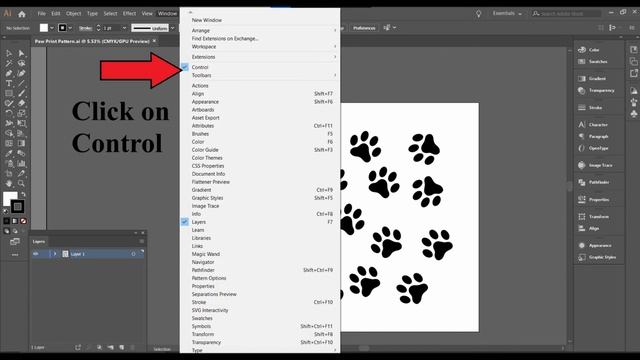This screenshot has height=360, width=640.
Task: Select the Magic Wand tool
Action: (x=9, y=63)
